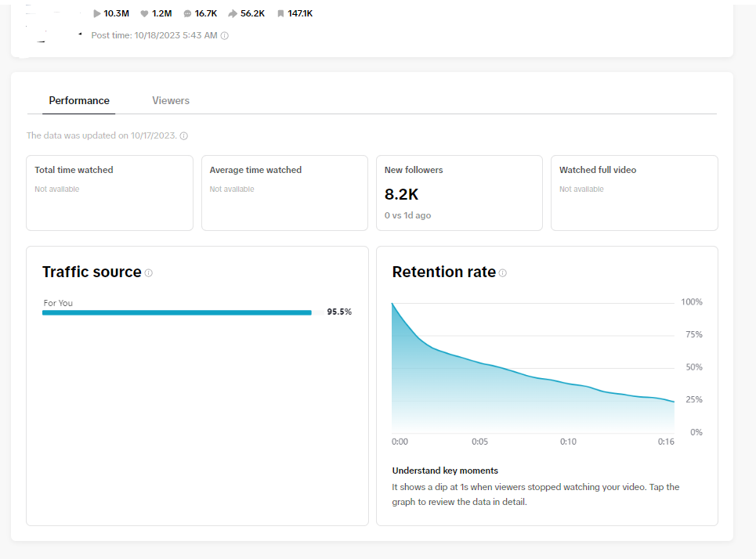
Task: Open the Watched full video card
Action: click(635, 193)
